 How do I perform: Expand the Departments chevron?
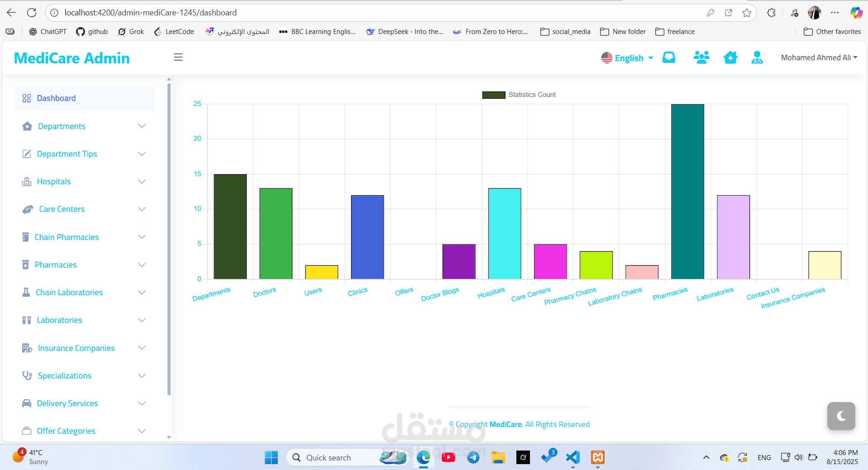pos(142,126)
